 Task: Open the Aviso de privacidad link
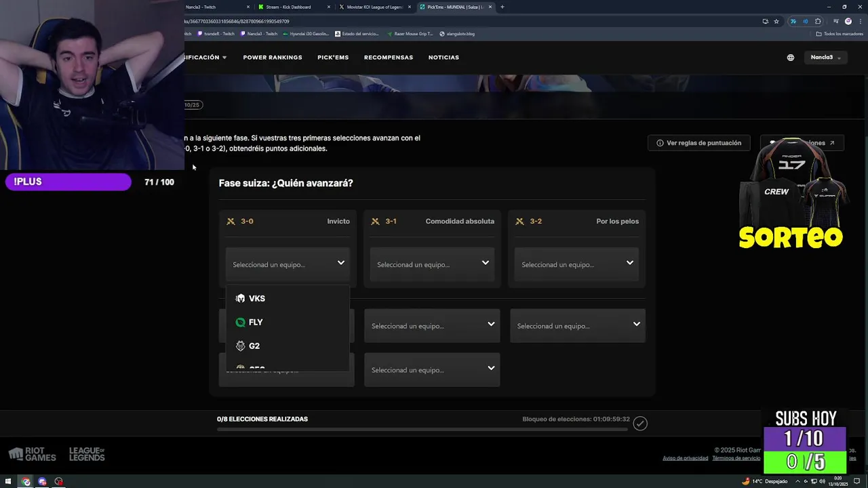(x=685, y=458)
